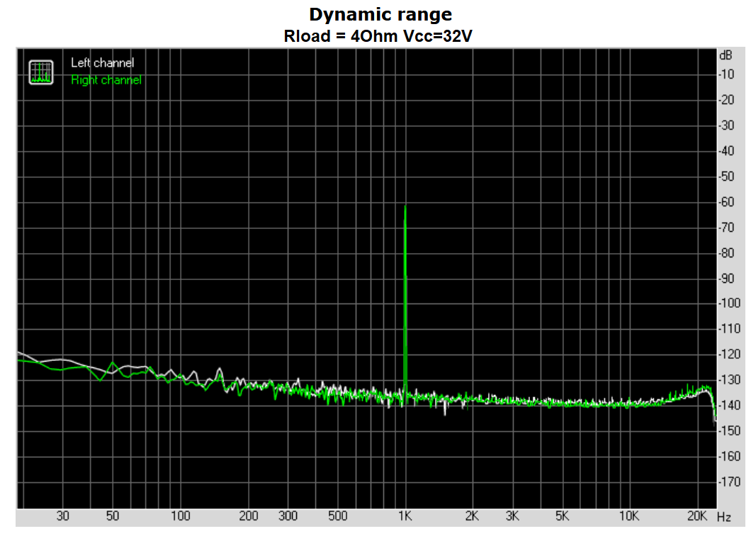Click the 30 frequency axis label
The image size is (756, 536).
pyautogui.click(x=63, y=516)
